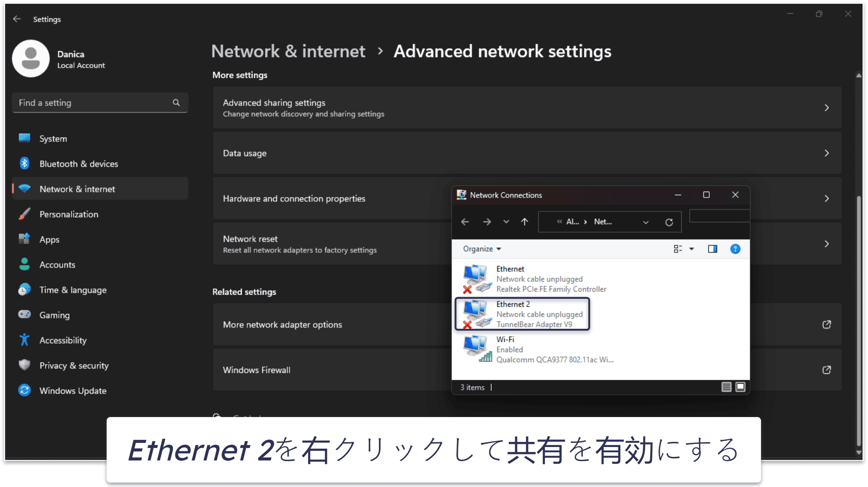Open Apps settings category
Image resolution: width=868 pixels, height=487 pixels.
pos(100,239)
